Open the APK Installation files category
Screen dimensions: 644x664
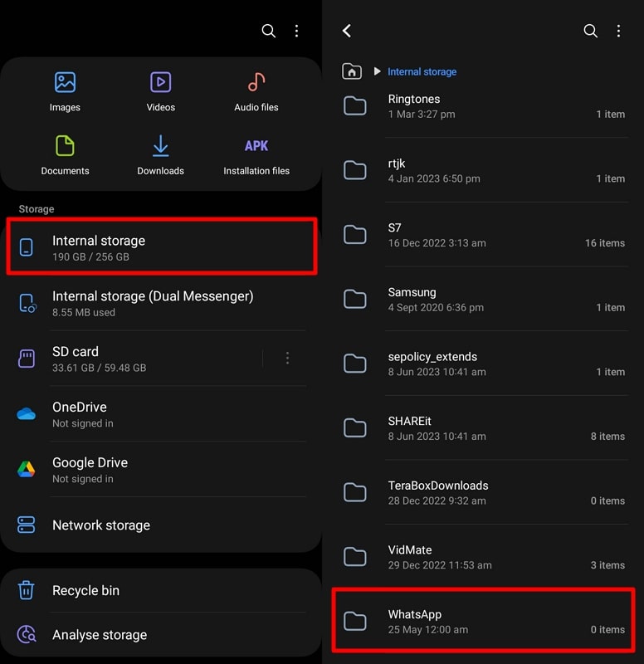pyautogui.click(x=255, y=154)
